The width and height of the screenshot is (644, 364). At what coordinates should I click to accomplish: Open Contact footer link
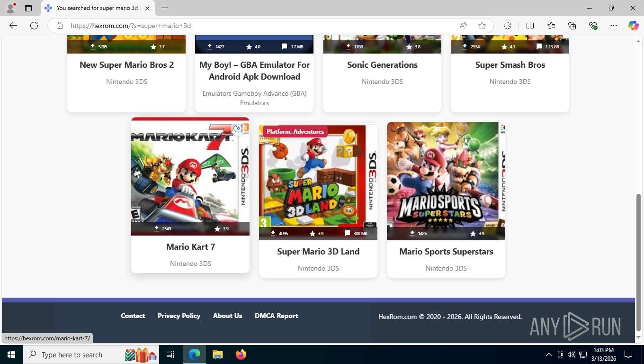pyautogui.click(x=133, y=316)
